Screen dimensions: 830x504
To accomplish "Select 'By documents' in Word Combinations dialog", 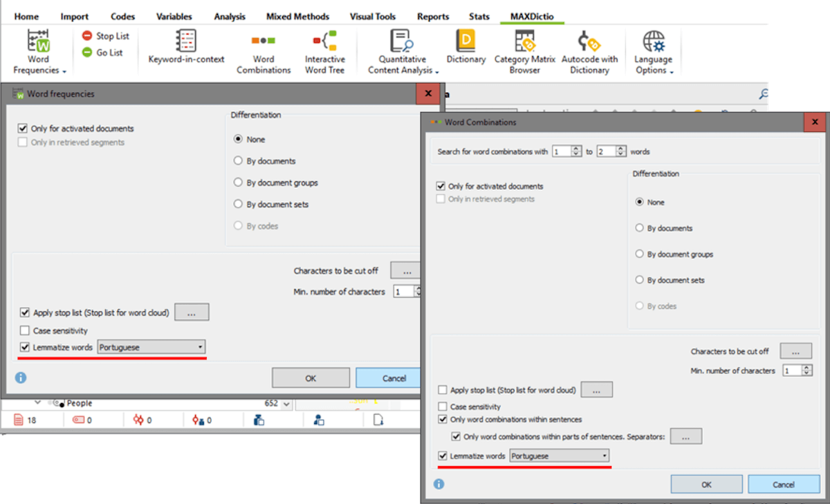I will point(640,228).
